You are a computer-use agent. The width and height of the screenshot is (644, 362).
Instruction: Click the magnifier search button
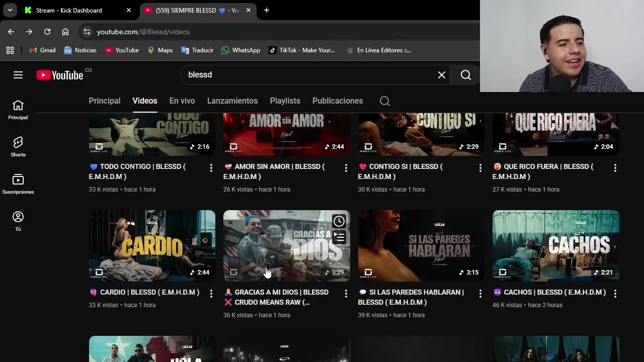pyautogui.click(x=466, y=75)
